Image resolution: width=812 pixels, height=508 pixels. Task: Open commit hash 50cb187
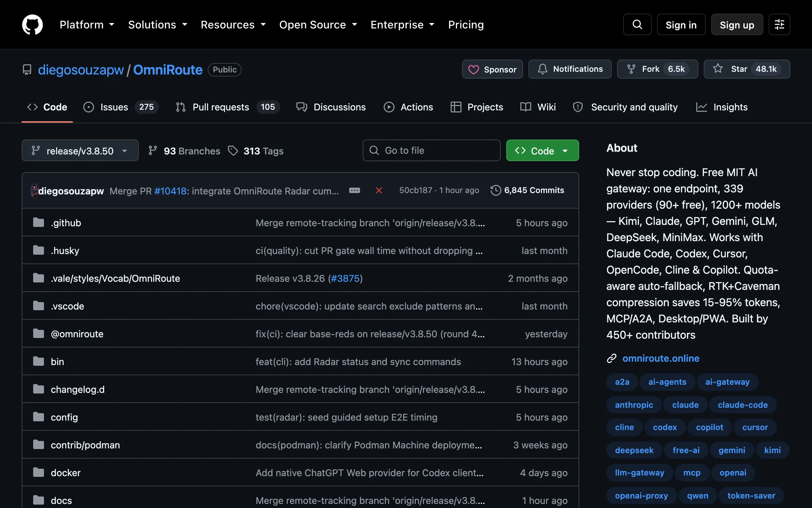click(x=415, y=190)
